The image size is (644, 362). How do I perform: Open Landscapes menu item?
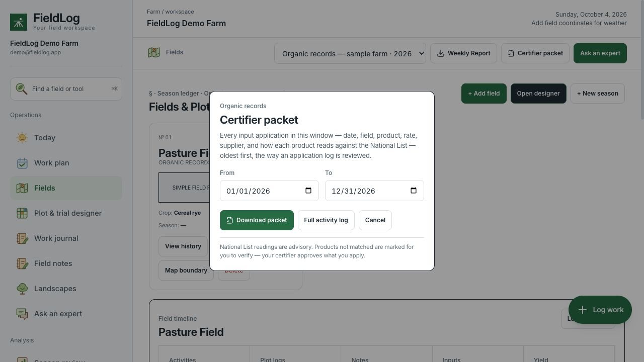tap(66, 289)
